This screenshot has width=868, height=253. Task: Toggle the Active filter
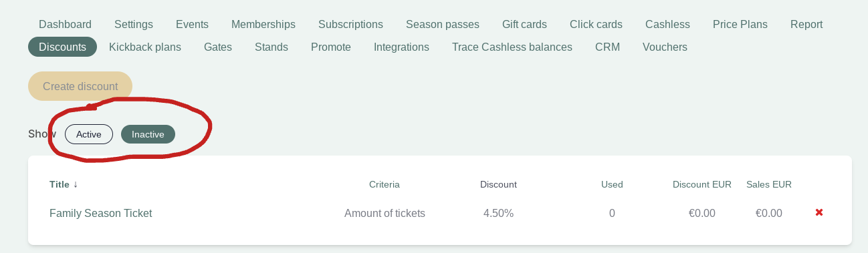tap(89, 134)
